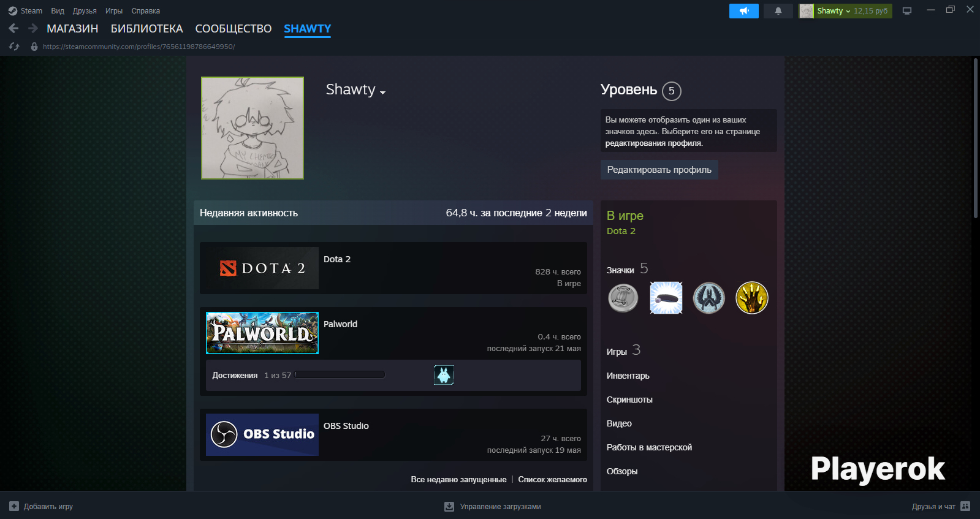The height and width of the screenshot is (519, 980).
Task: Open the silver winged emblem badge
Action: (x=709, y=298)
